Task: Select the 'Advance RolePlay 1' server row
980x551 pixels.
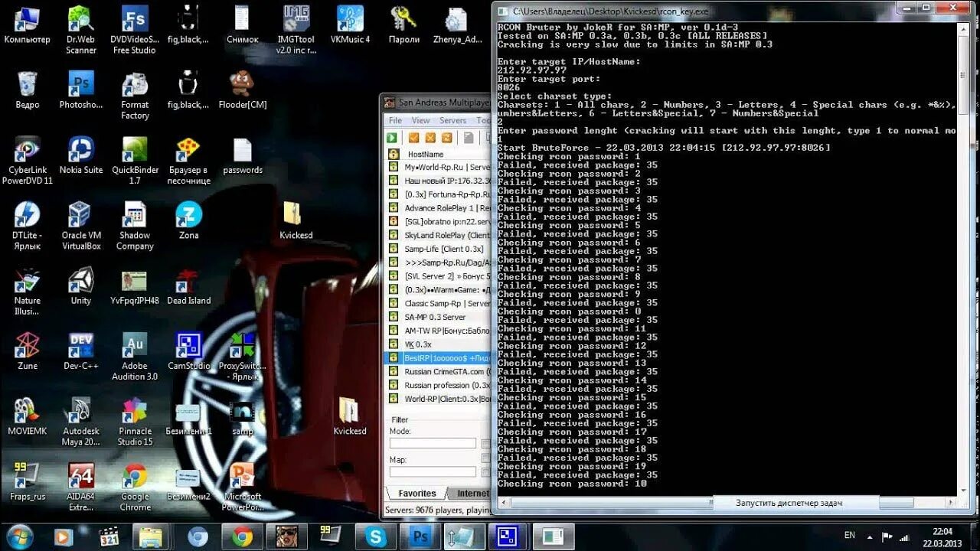Action: [x=438, y=208]
